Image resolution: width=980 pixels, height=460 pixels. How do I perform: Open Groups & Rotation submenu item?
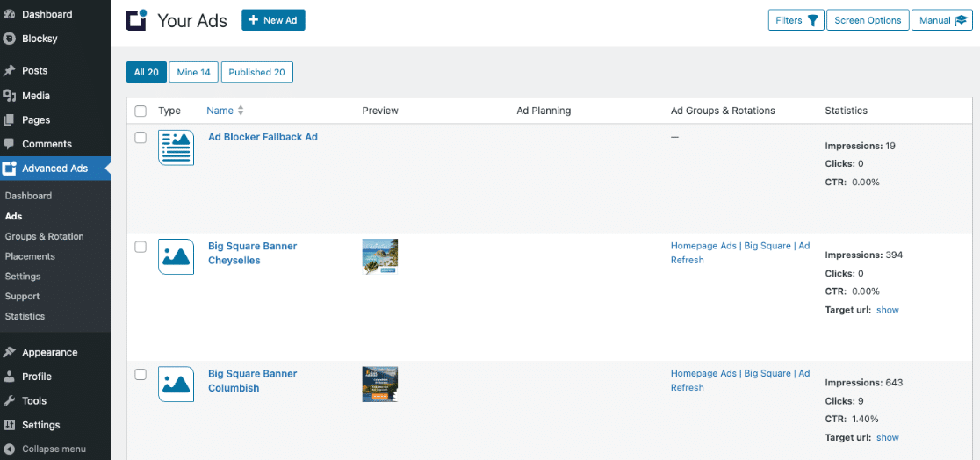[45, 236]
